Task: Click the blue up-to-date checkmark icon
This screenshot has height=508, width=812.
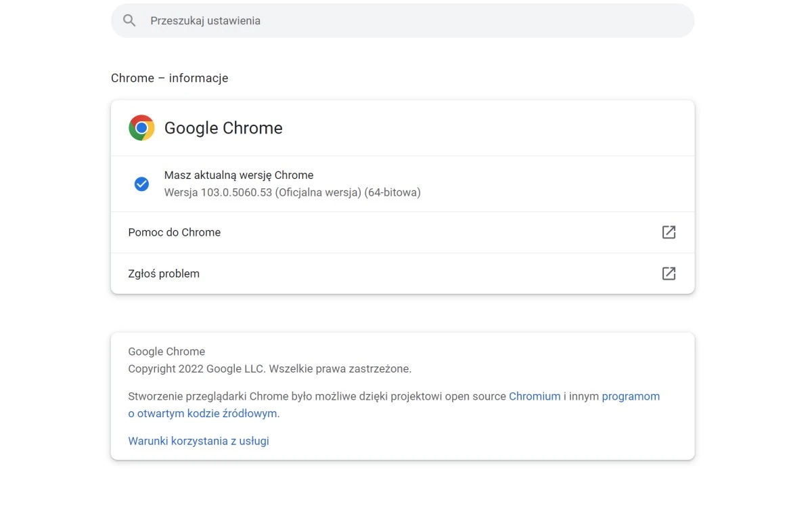Action: pos(141,184)
